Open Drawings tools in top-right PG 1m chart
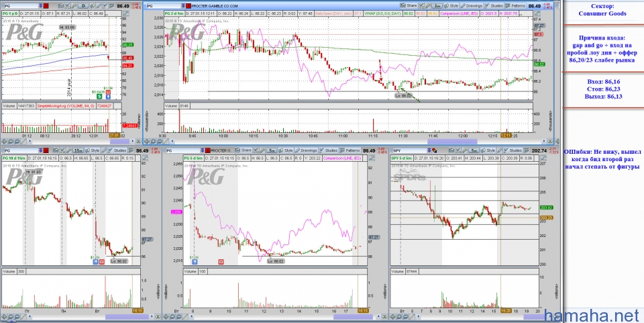 [x=472, y=6]
